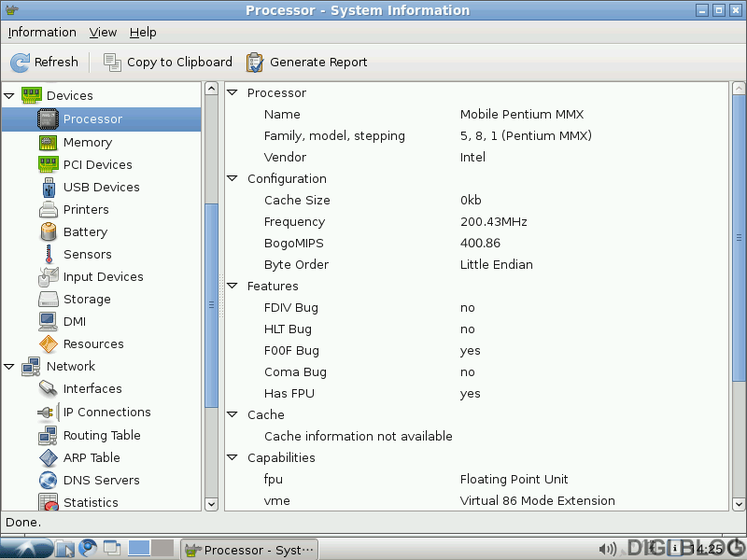Click the Generate Report label

[318, 63]
